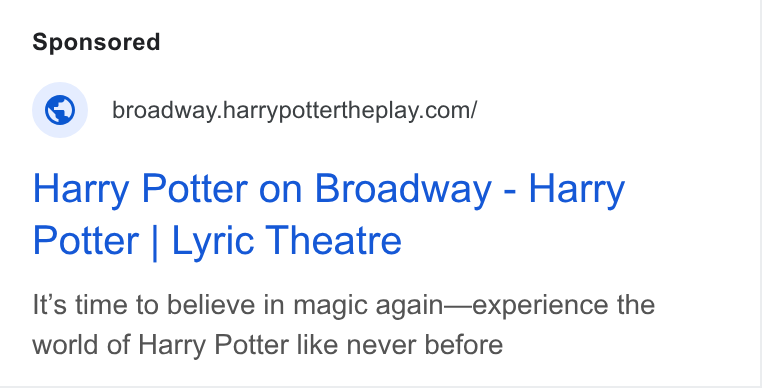Select the Sponsored label
Screen dimensions: 762x388
point(96,42)
